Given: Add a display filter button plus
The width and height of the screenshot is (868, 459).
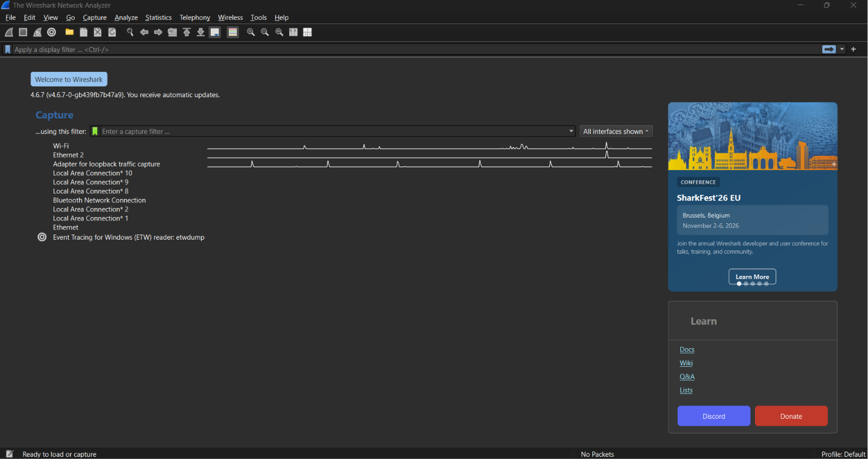Looking at the screenshot, I should tap(853, 49).
